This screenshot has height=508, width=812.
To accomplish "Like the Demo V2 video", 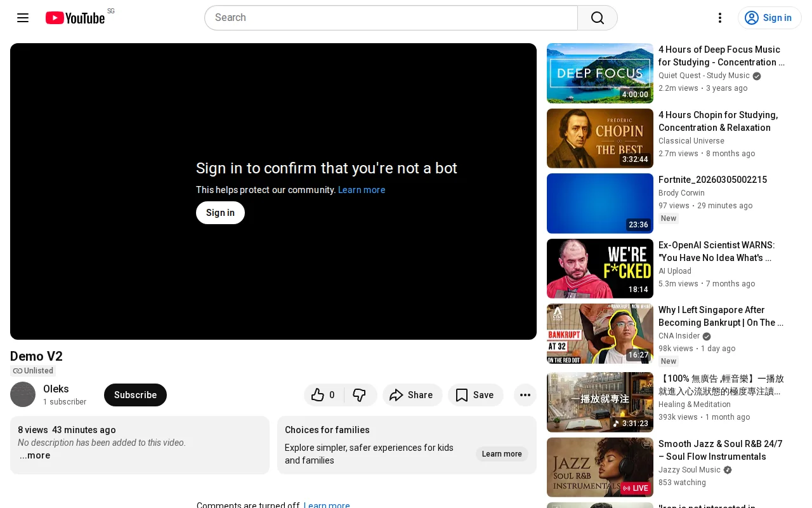I will [x=324, y=395].
